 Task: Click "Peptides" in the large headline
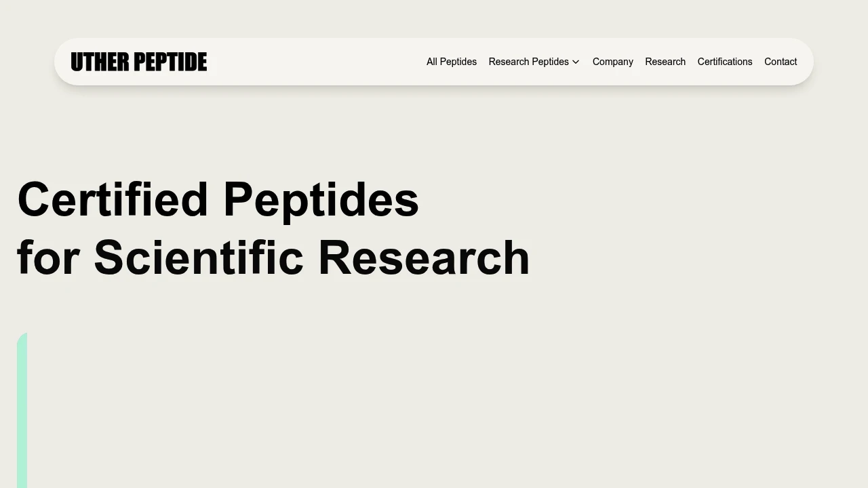[321, 199]
